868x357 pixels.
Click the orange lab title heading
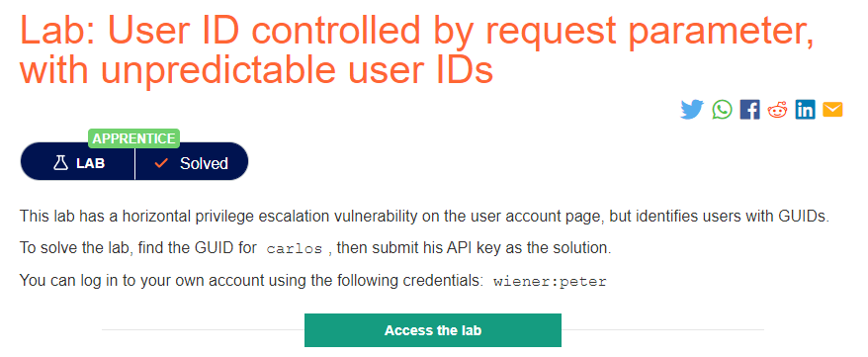coord(416,50)
